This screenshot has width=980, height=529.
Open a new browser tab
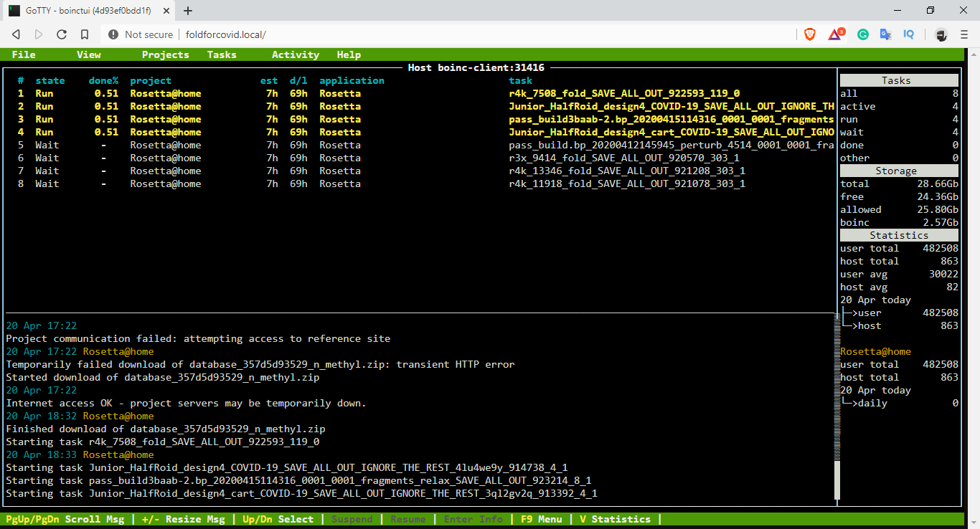point(188,11)
